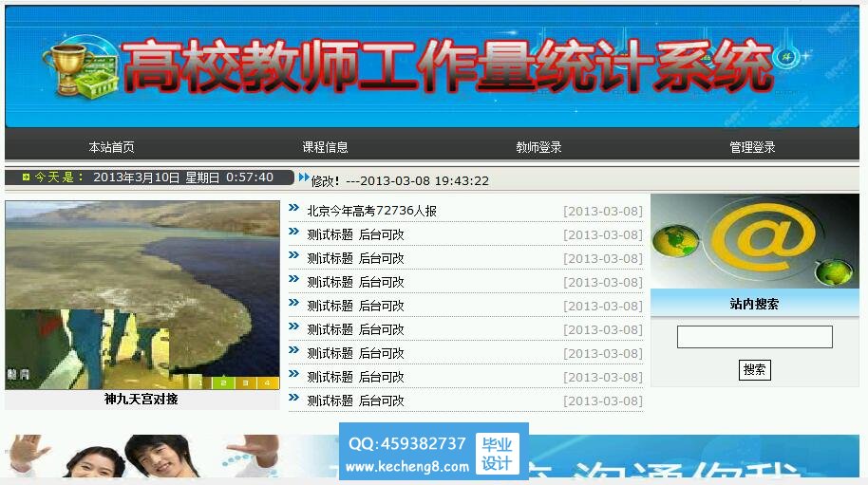Open the 神九天宫对接 caption link
This screenshot has height=485, width=868.
pos(142,400)
